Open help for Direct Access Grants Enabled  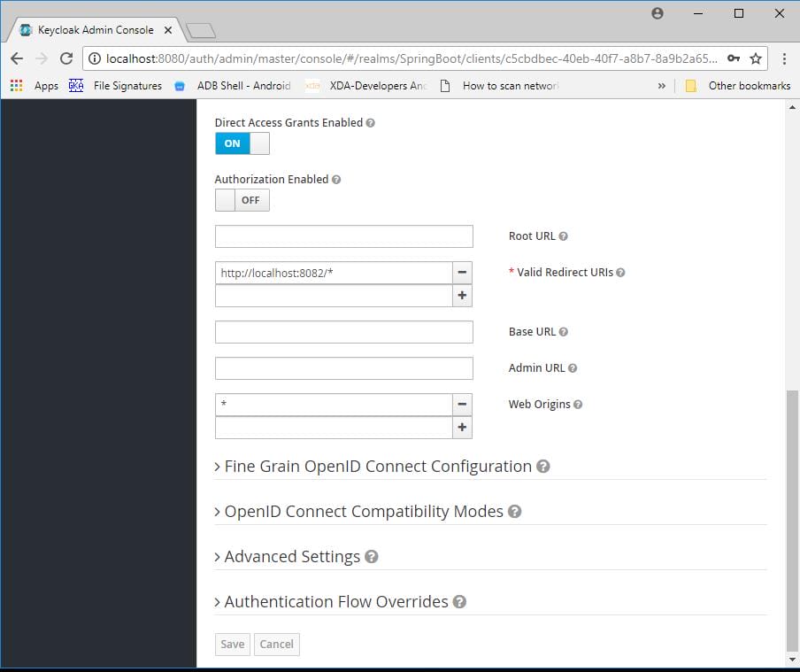(x=371, y=123)
